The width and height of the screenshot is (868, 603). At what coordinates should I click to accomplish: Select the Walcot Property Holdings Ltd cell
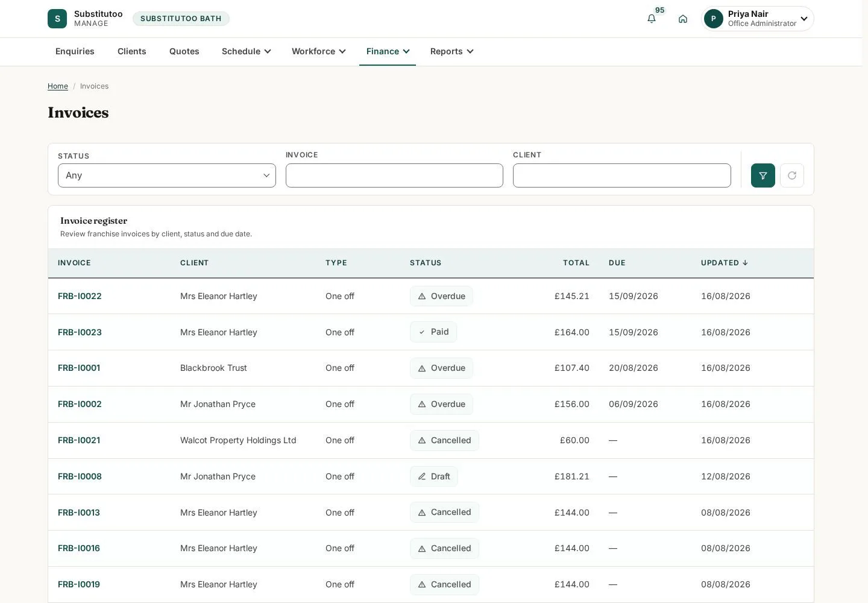238,440
